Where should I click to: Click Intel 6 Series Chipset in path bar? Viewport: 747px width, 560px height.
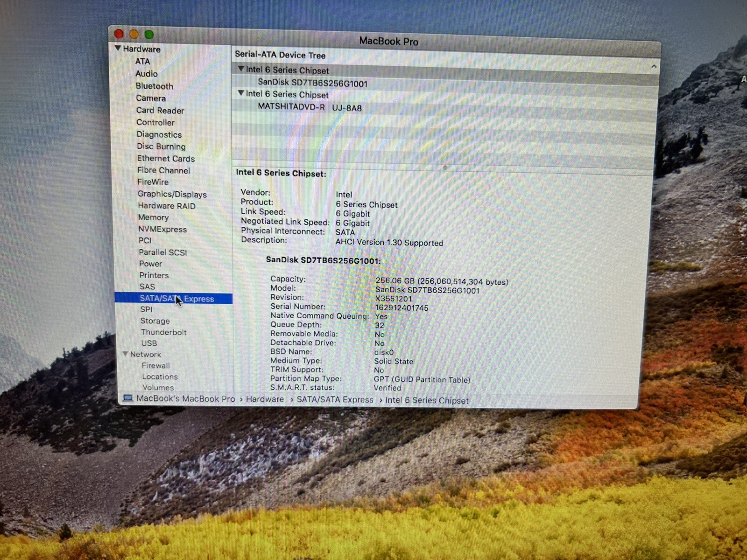pos(427,400)
